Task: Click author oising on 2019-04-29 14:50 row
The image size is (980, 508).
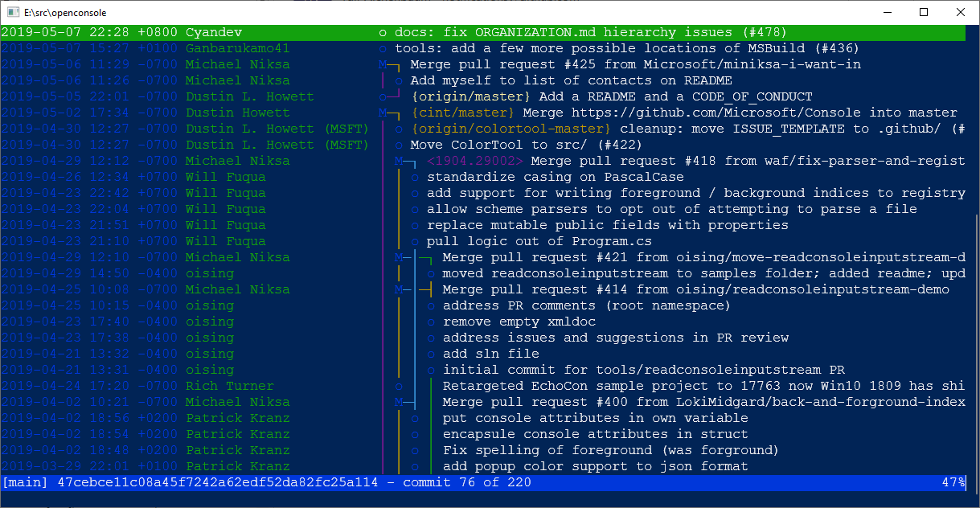Action: pyautogui.click(x=209, y=273)
